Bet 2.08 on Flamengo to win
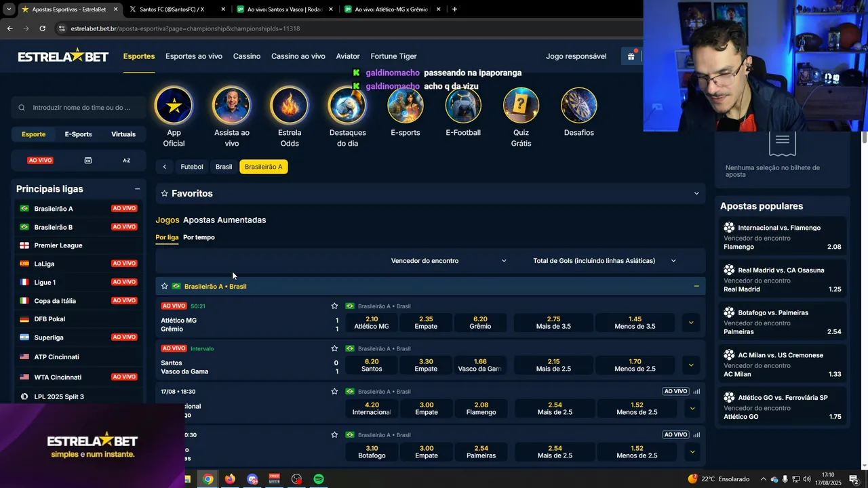Screen dimensions: 868x488 [481, 409]
